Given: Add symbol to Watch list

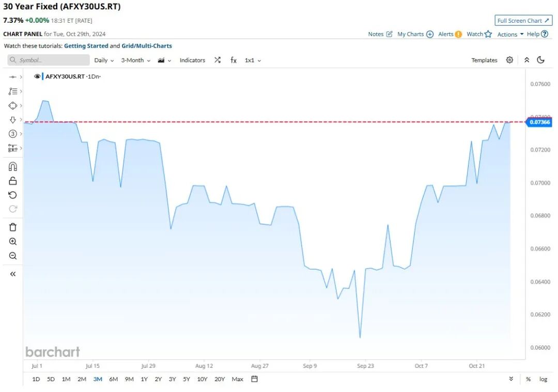Looking at the screenshot, I should 479,34.
